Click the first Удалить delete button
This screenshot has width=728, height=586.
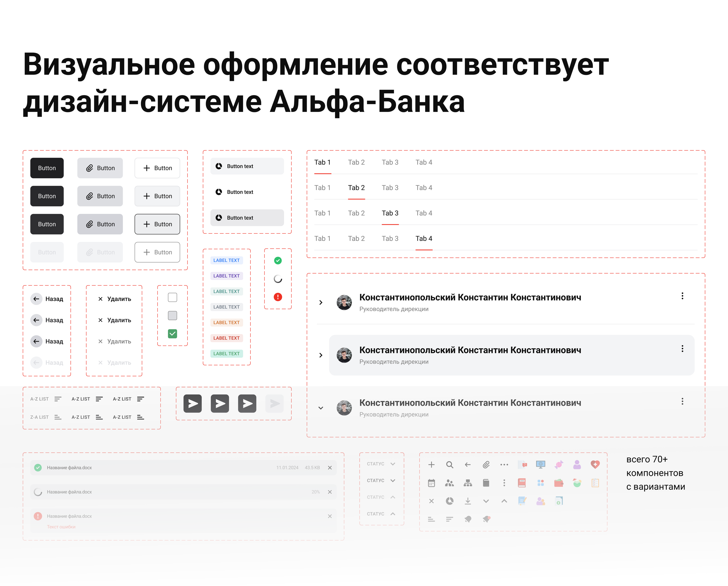pyautogui.click(x=114, y=299)
